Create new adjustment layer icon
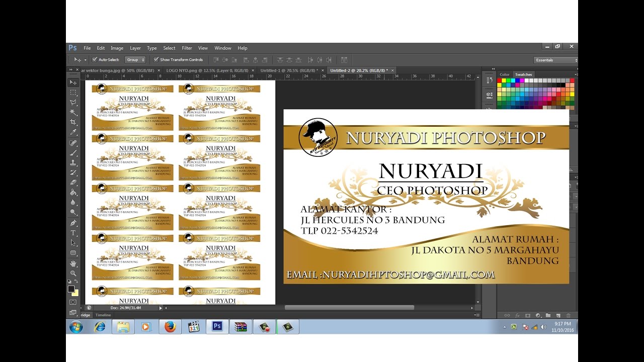Screen dimensions: 644x362 (538, 315)
